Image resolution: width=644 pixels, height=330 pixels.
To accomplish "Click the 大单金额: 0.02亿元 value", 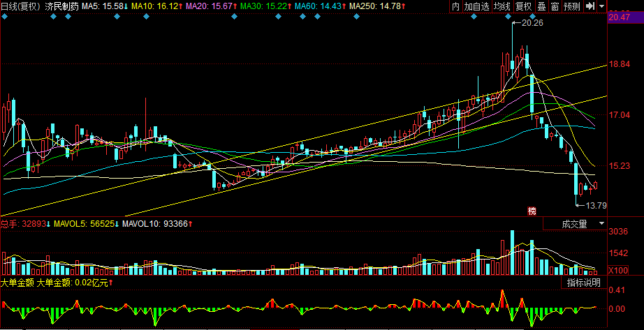I will click(75, 283).
